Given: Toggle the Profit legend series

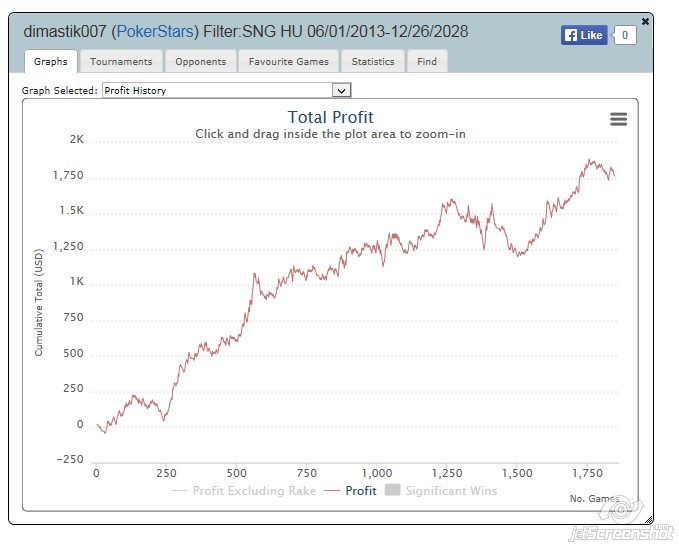Looking at the screenshot, I should [x=351, y=491].
